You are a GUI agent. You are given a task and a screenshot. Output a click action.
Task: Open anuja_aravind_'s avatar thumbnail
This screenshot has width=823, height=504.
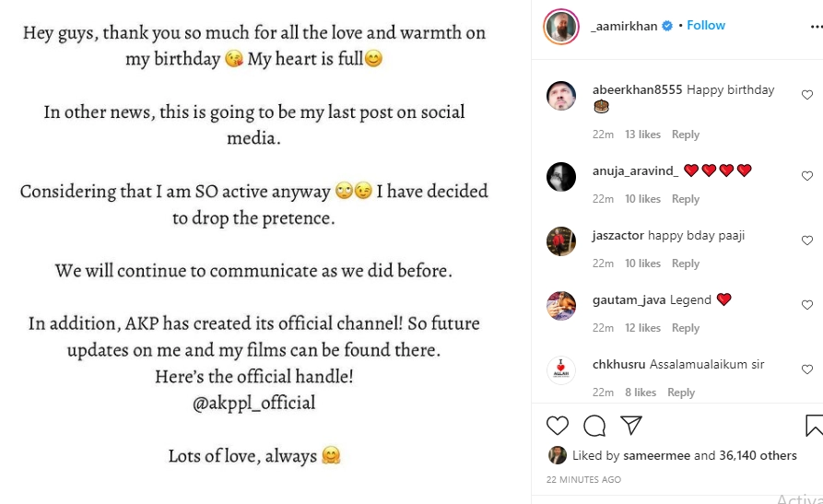(561, 176)
